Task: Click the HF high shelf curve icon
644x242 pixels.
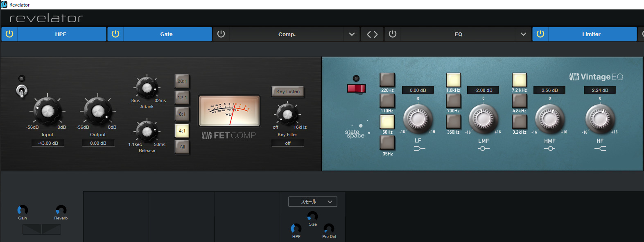Action: (x=600, y=148)
